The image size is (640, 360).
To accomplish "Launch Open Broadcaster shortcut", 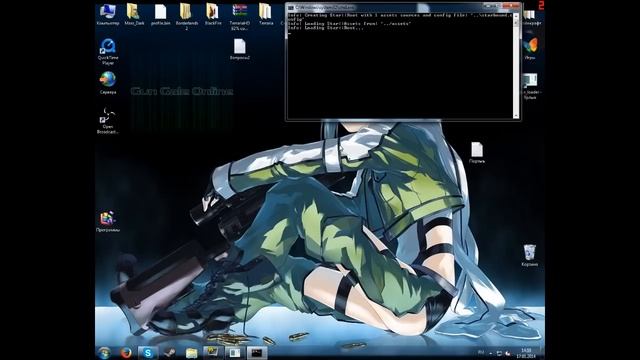I will (x=108, y=120).
